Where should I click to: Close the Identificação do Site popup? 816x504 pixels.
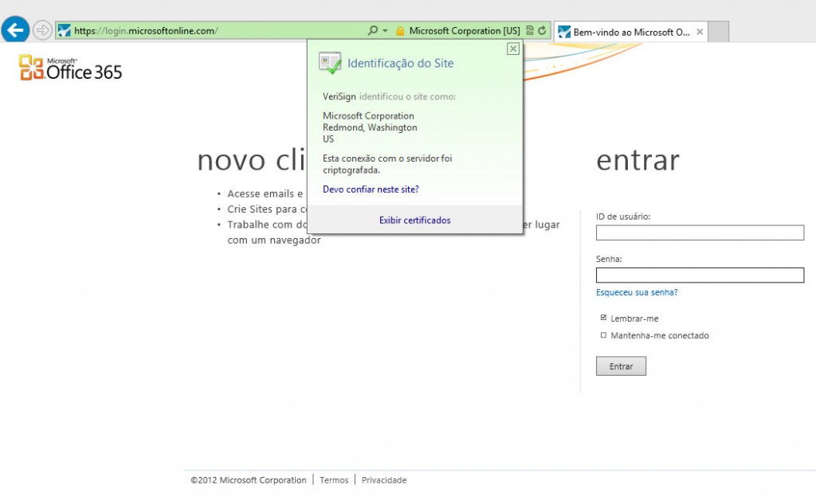click(513, 49)
